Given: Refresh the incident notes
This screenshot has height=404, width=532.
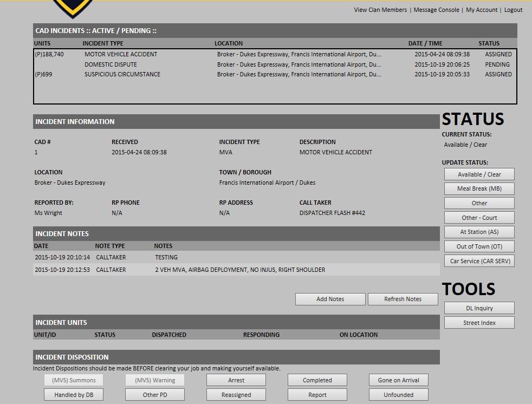Looking at the screenshot, I should (x=403, y=298).
